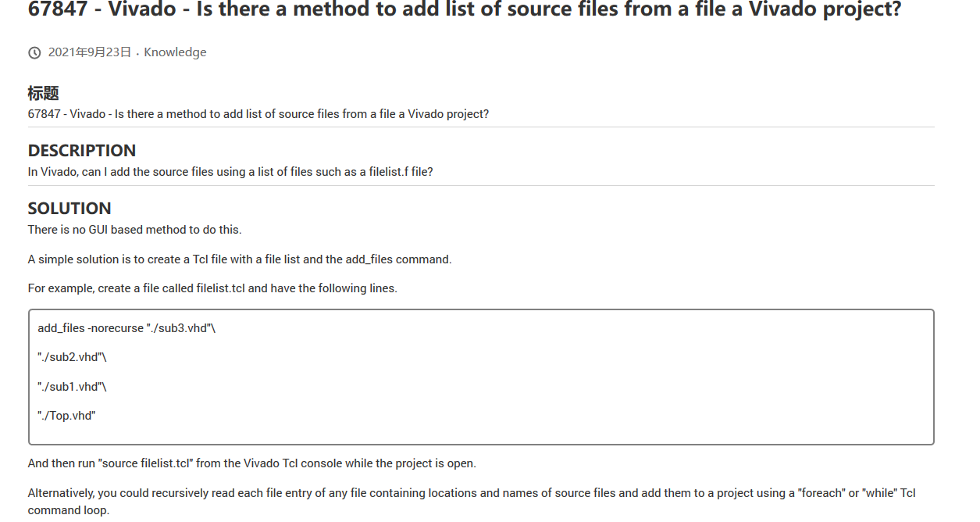The width and height of the screenshot is (980, 522).
Task: Click the DESCRIPTION section heading
Action: 82,150
